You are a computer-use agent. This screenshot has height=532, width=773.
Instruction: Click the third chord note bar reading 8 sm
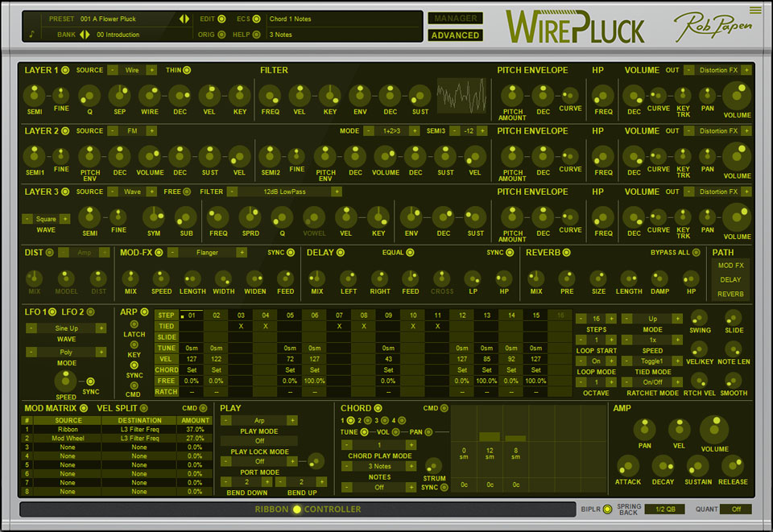(x=515, y=438)
